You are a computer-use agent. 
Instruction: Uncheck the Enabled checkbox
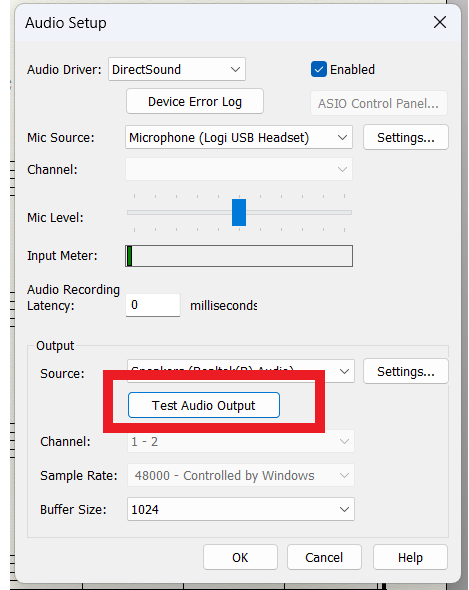(x=318, y=69)
